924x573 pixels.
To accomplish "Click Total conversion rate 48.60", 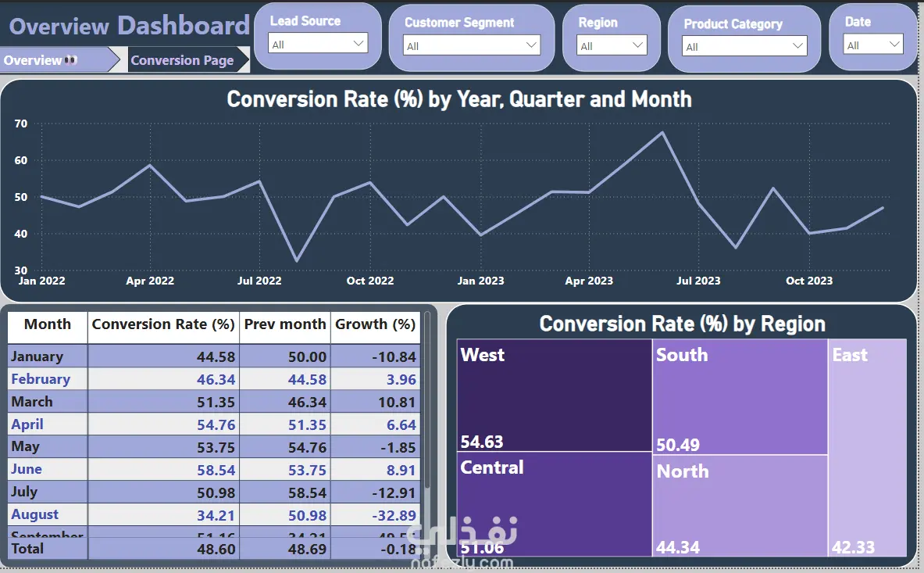I will (216, 550).
